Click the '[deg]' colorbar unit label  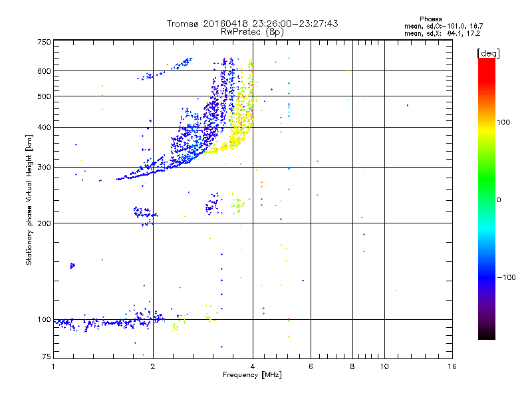tap(488, 53)
